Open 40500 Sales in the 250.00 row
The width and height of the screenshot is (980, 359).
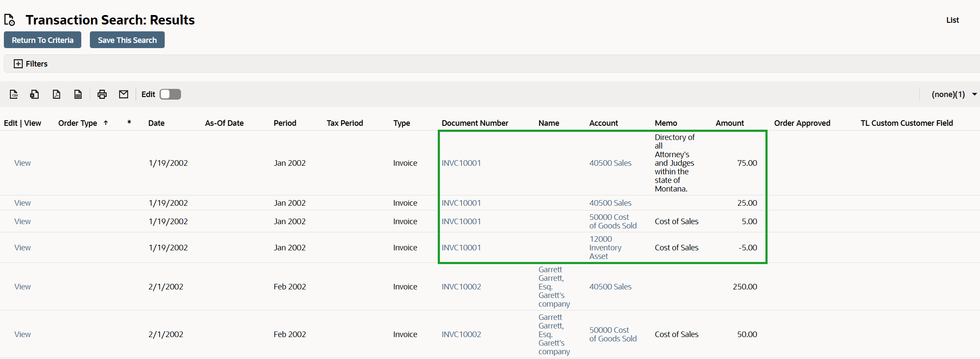coord(610,287)
